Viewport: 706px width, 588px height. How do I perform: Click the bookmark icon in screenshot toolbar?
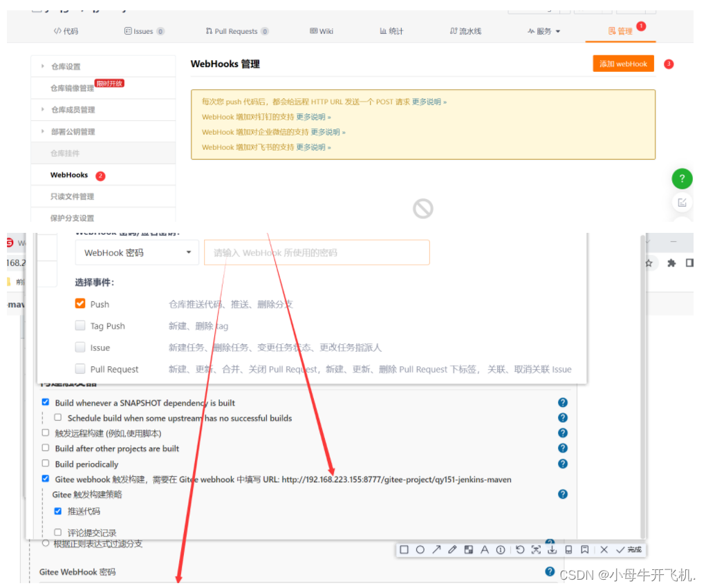[584, 550]
